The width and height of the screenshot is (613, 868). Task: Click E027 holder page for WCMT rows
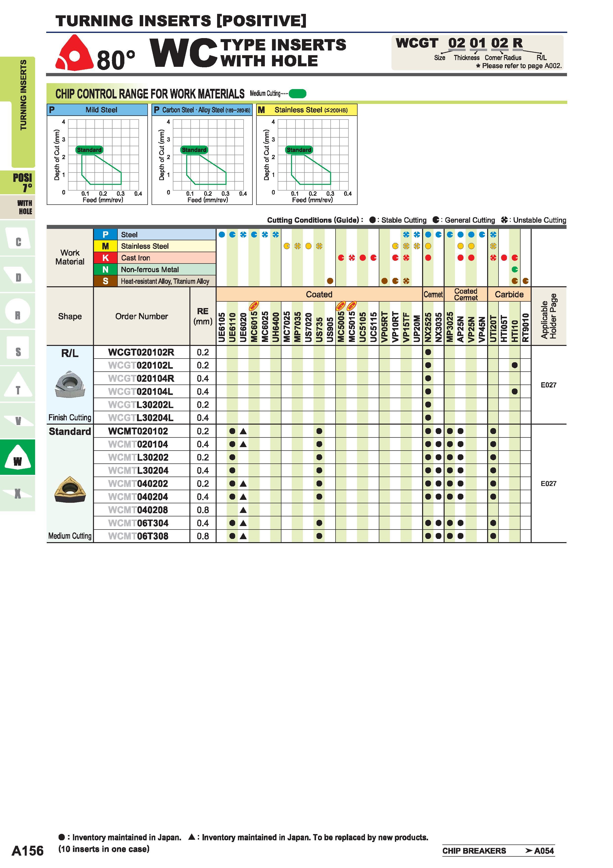(548, 483)
